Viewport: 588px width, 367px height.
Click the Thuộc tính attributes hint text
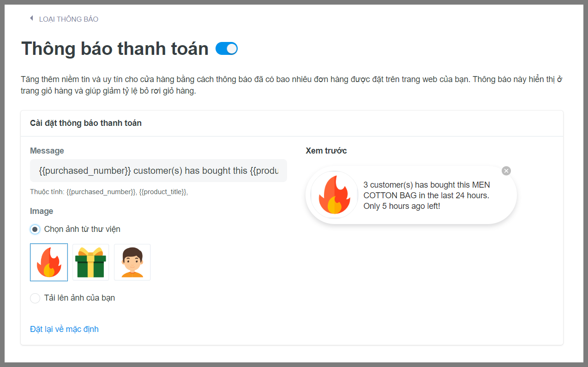(x=109, y=192)
